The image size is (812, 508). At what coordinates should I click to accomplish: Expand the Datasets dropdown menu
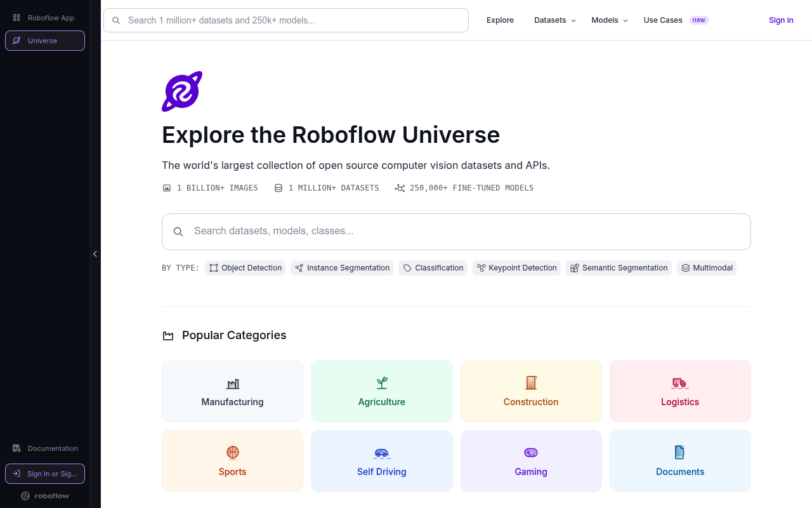click(x=555, y=20)
